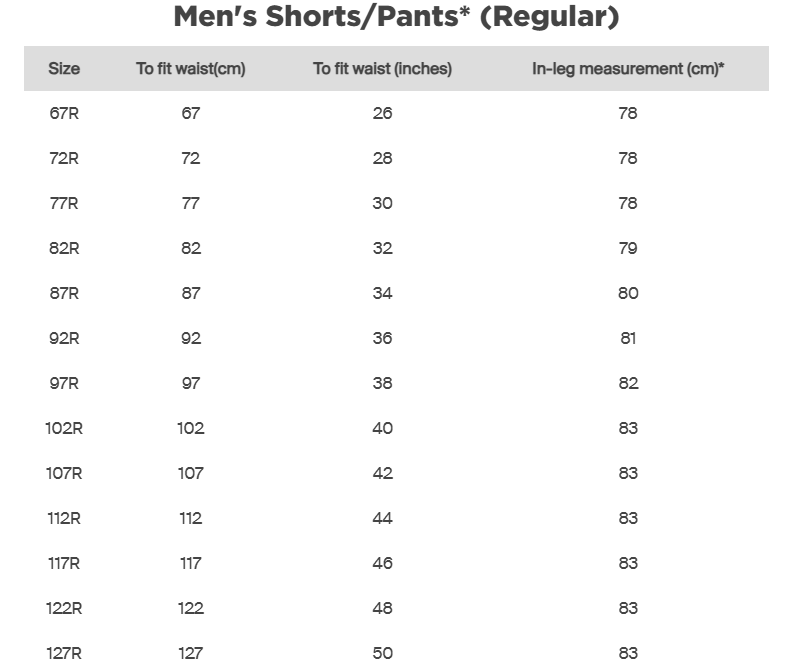The height and width of the screenshot is (667, 790).
Task: Select the 107R size cell
Action: point(64,473)
